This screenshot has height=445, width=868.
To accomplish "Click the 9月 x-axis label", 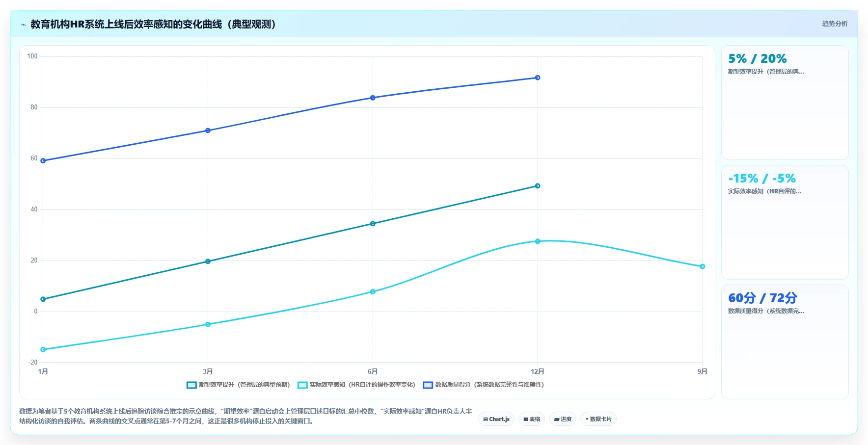I will pos(702,371).
